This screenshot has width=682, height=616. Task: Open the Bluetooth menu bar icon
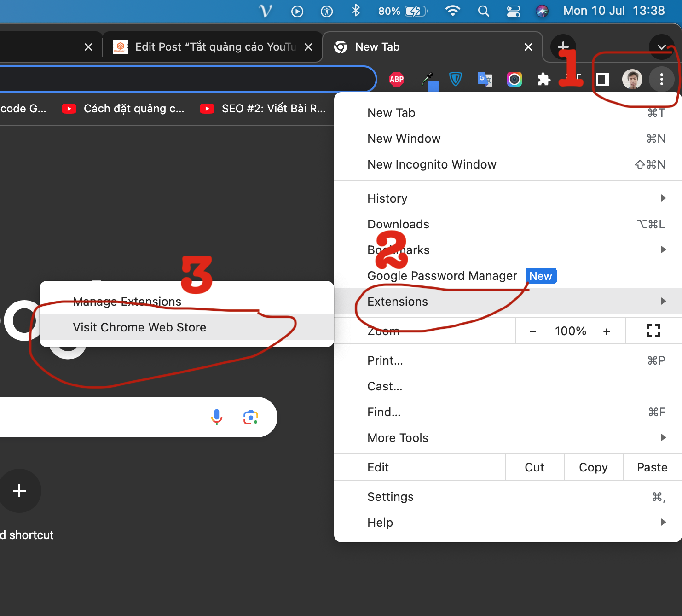(x=356, y=11)
